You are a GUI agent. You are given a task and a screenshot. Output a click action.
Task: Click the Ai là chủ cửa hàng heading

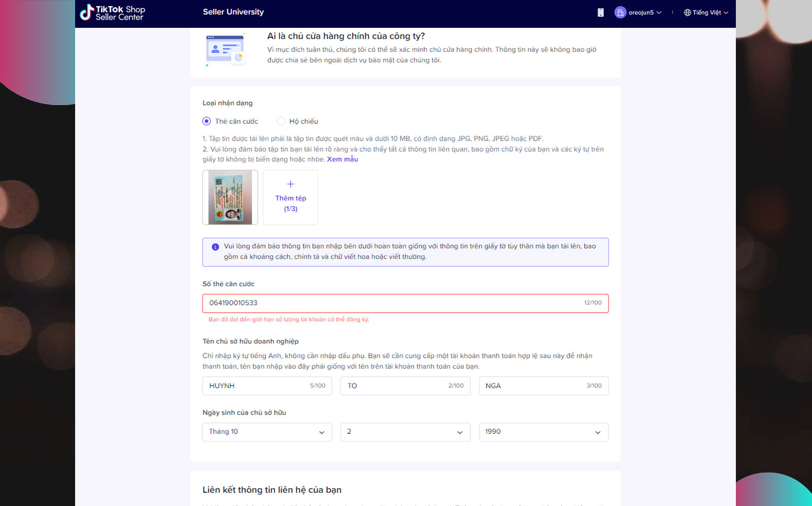(346, 36)
